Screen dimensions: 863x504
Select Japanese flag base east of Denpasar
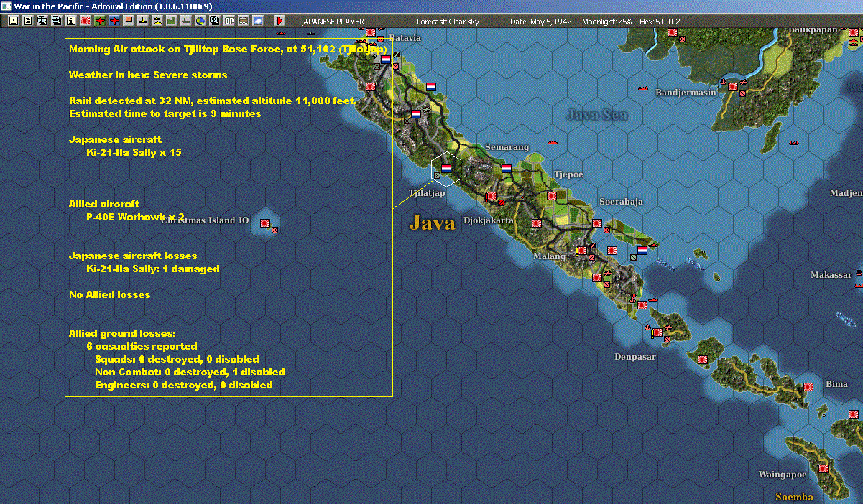[703, 359]
